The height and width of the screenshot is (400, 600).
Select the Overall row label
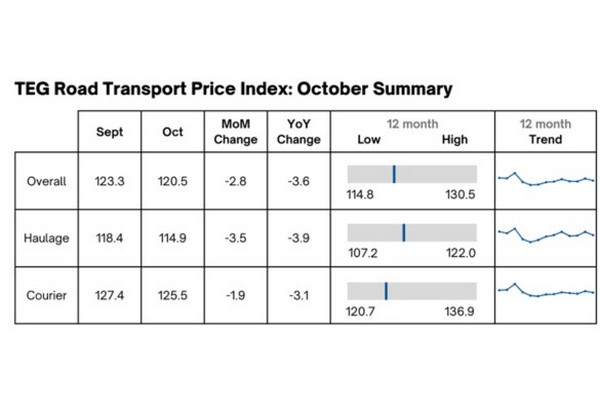pyautogui.click(x=46, y=182)
